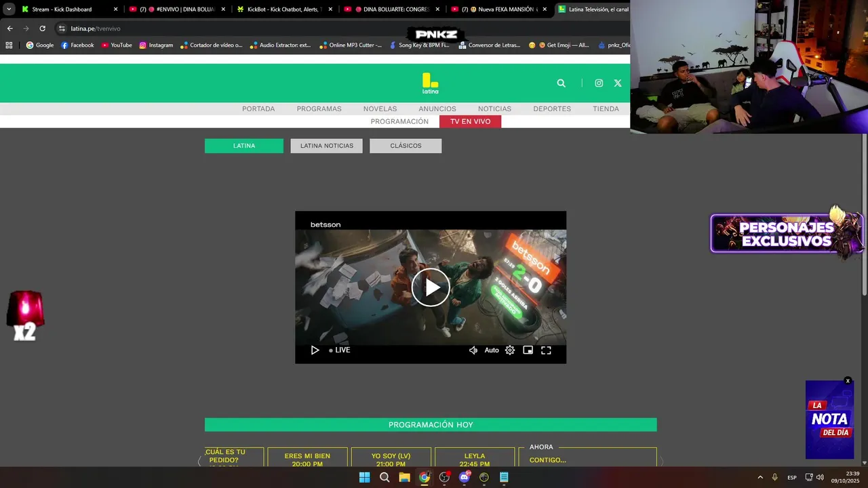Screen dimensions: 868x488
Task: Open the DEPORTES menu item
Action: pos(552,108)
